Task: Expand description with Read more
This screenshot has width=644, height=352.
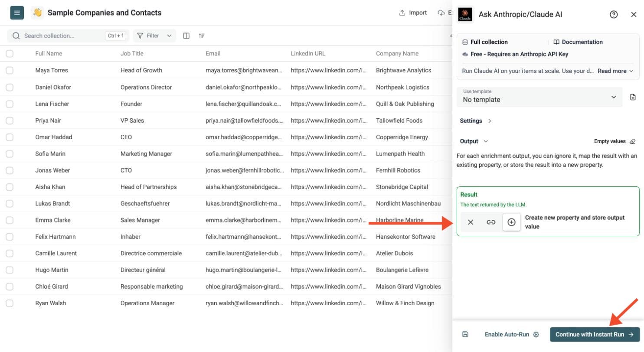Action: (615, 71)
